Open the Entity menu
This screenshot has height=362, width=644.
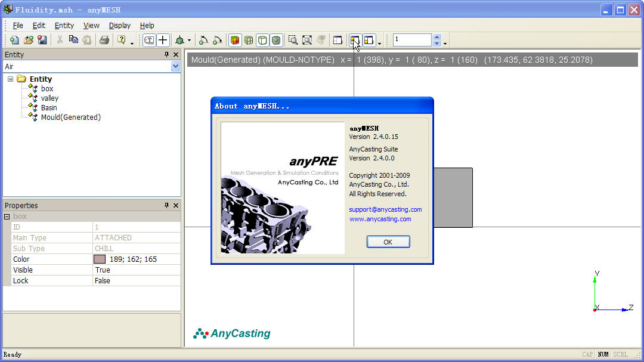coord(64,26)
